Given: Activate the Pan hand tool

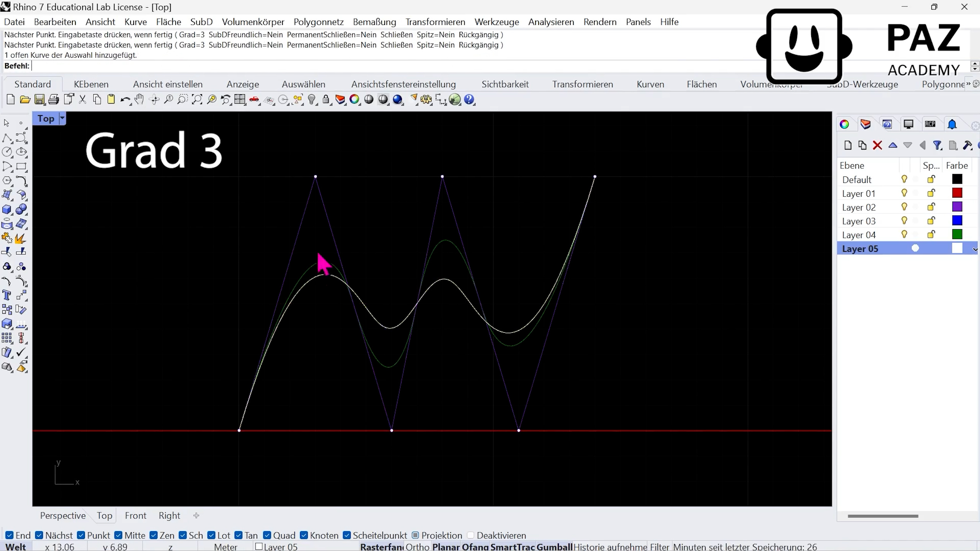Looking at the screenshot, I should (x=139, y=100).
